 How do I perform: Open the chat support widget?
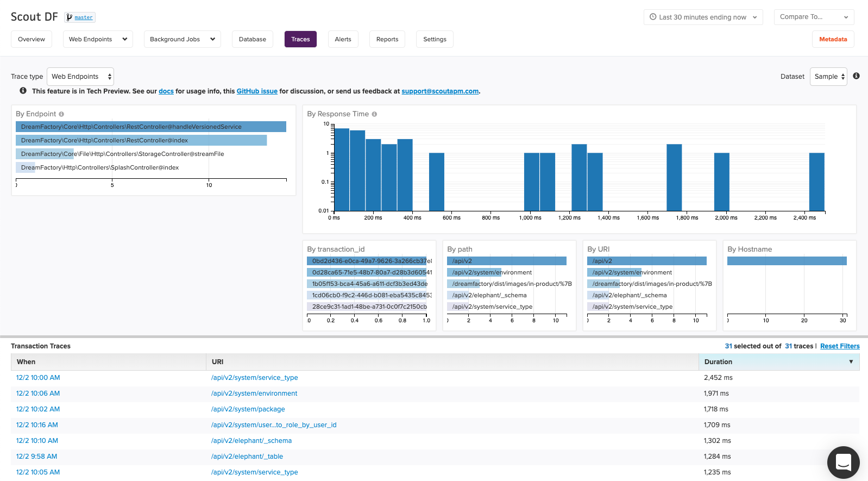(x=843, y=463)
